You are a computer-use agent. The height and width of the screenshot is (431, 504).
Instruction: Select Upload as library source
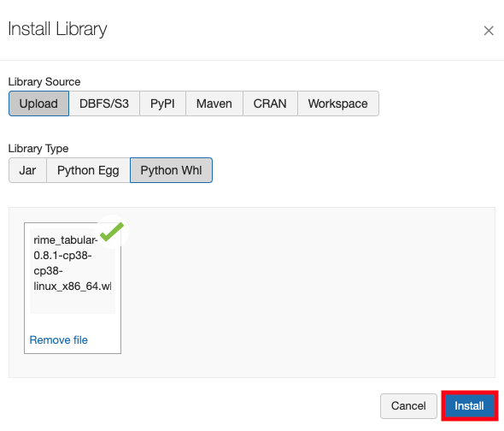coord(38,103)
